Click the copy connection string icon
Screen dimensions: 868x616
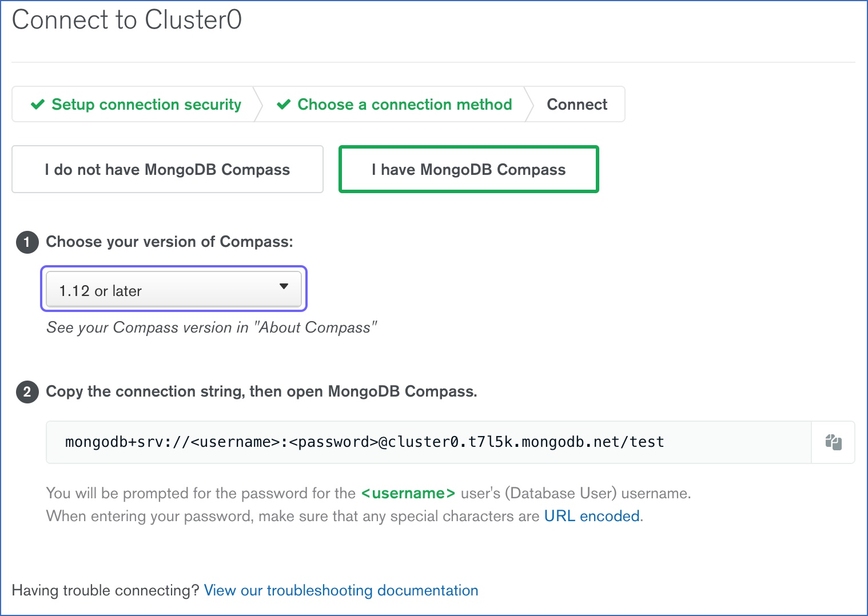coord(833,442)
